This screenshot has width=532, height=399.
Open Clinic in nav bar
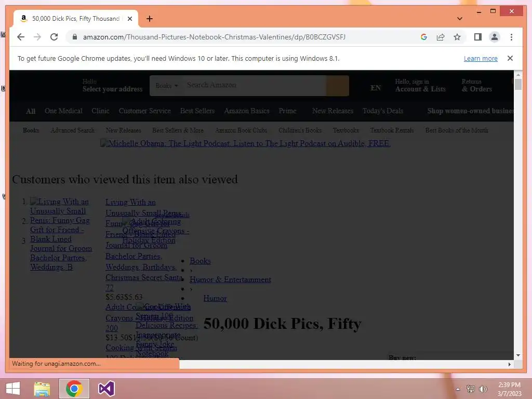100,111
